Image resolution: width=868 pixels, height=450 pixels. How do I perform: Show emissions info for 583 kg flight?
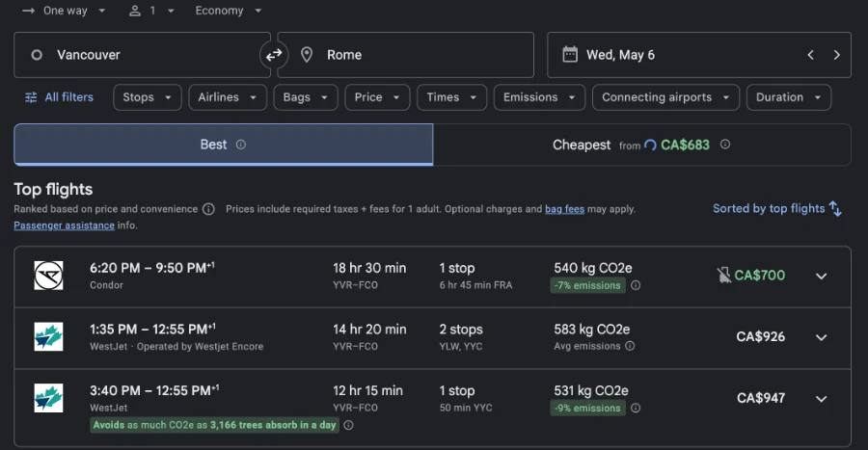630,346
